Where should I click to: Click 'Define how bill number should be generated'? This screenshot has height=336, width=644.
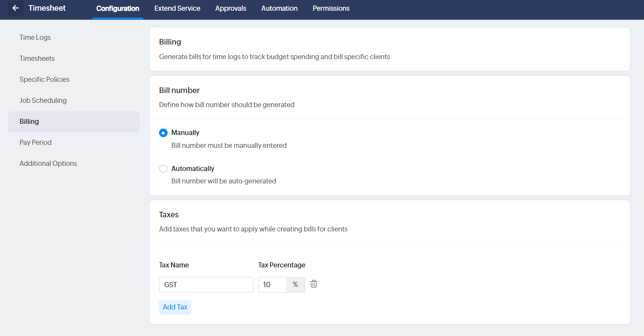(227, 105)
